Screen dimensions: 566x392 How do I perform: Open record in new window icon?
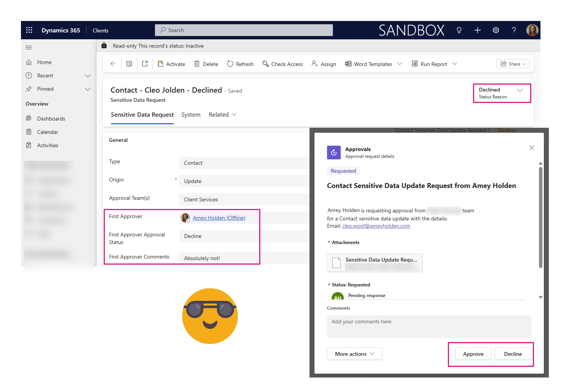[145, 64]
